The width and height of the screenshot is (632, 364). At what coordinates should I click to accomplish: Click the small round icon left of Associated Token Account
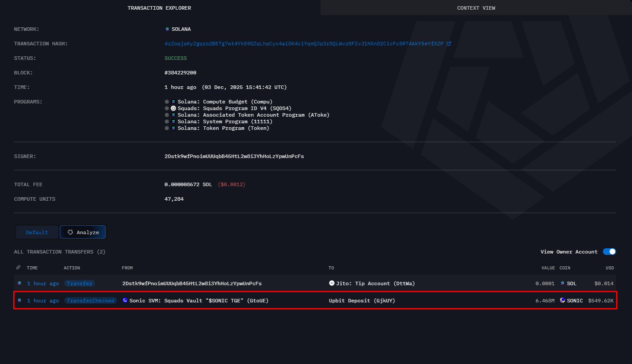point(167,115)
